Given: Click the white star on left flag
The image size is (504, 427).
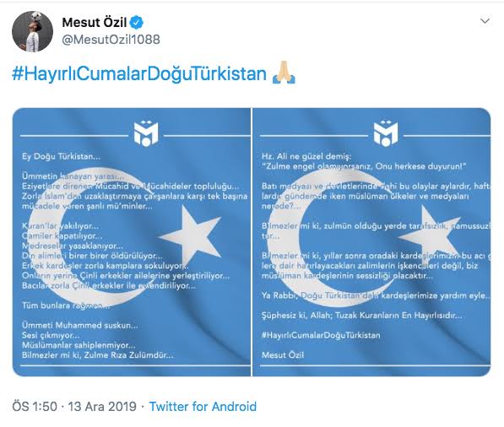Looking at the screenshot, I should (192, 237).
